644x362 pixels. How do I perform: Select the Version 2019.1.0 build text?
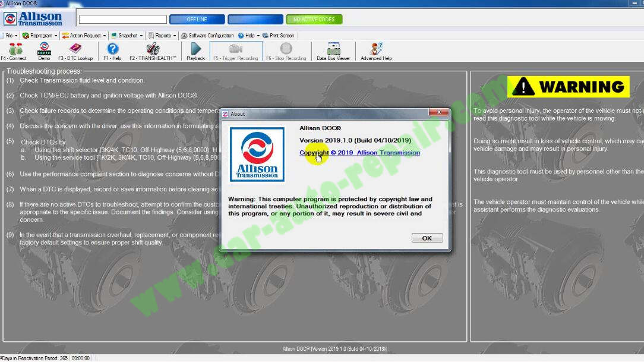pos(355,140)
